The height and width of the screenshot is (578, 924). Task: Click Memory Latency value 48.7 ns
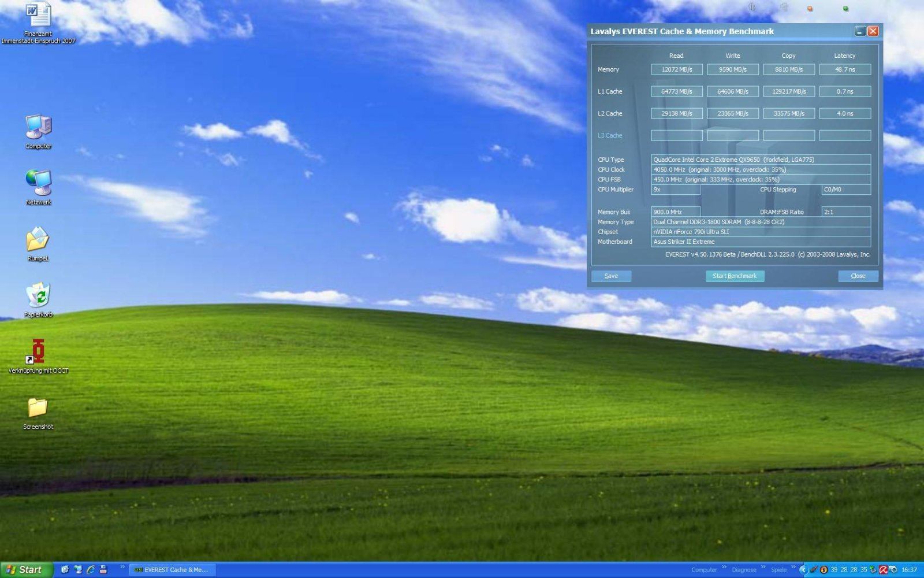coord(845,69)
